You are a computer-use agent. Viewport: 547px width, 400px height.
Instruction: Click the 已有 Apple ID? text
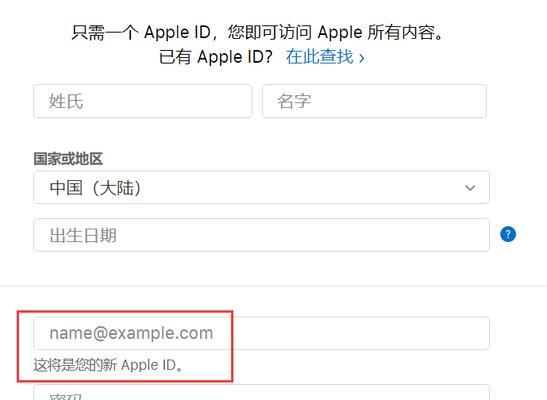(x=216, y=57)
